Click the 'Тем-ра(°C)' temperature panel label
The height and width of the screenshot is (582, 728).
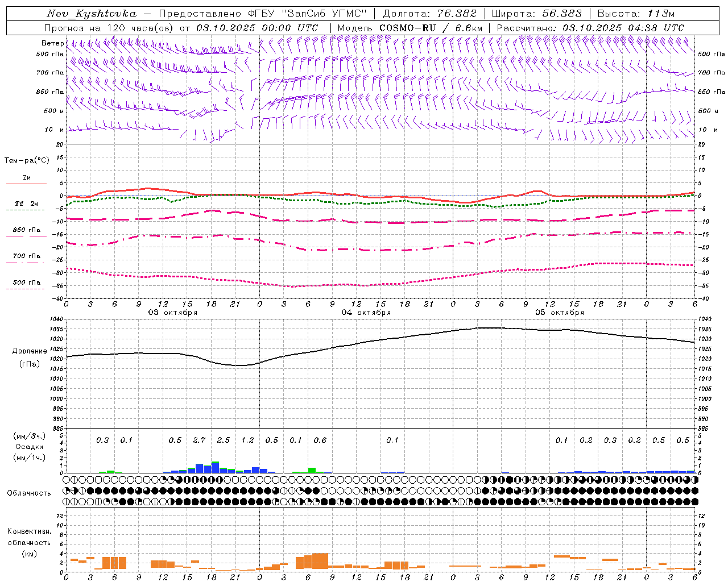point(27,161)
